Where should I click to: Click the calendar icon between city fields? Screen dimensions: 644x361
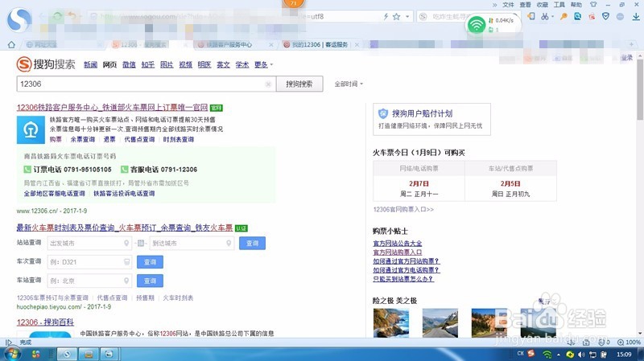140,244
